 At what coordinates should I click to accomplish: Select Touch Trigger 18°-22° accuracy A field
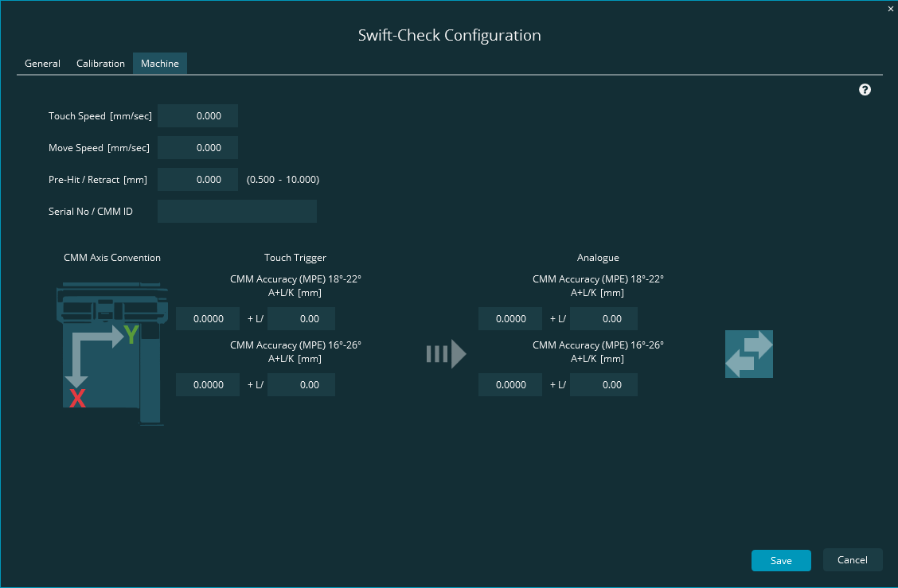(x=207, y=318)
